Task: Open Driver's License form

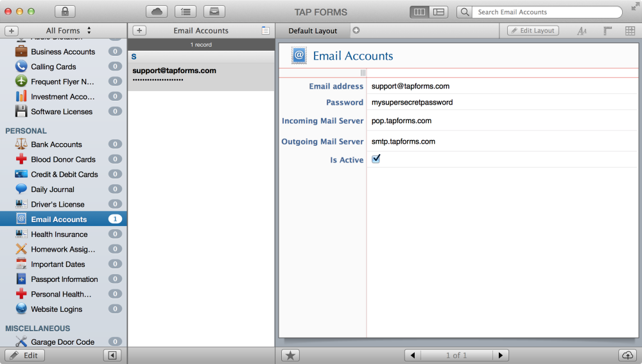Action: (x=63, y=204)
